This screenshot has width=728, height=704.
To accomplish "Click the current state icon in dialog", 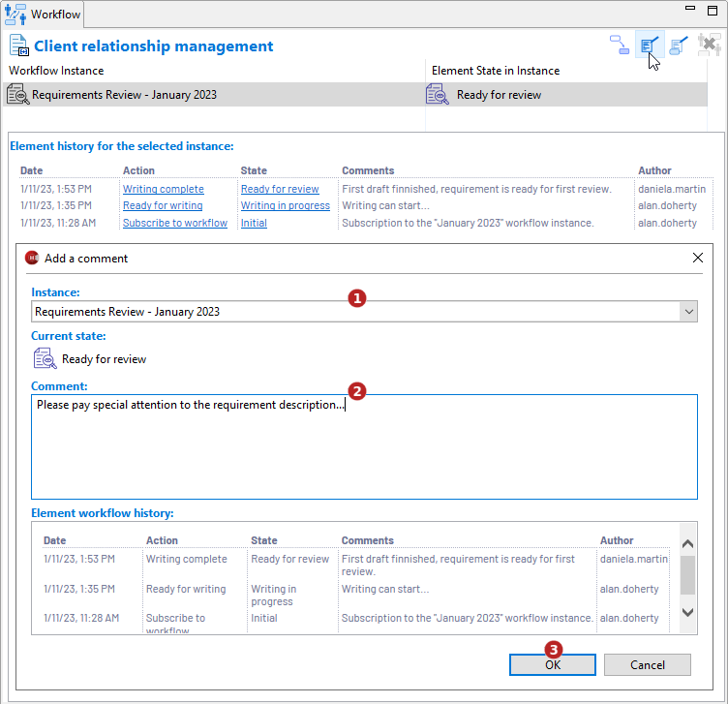I will [x=45, y=359].
